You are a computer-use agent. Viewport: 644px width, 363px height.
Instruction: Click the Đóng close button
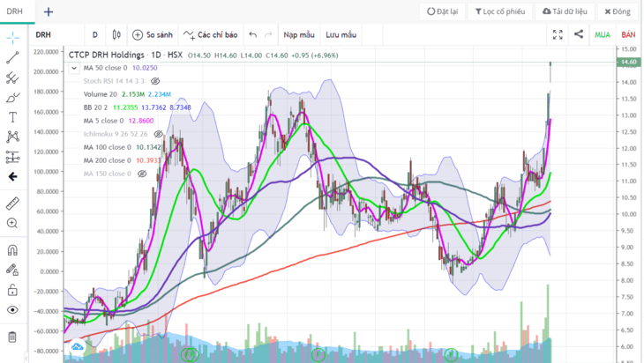tap(618, 11)
